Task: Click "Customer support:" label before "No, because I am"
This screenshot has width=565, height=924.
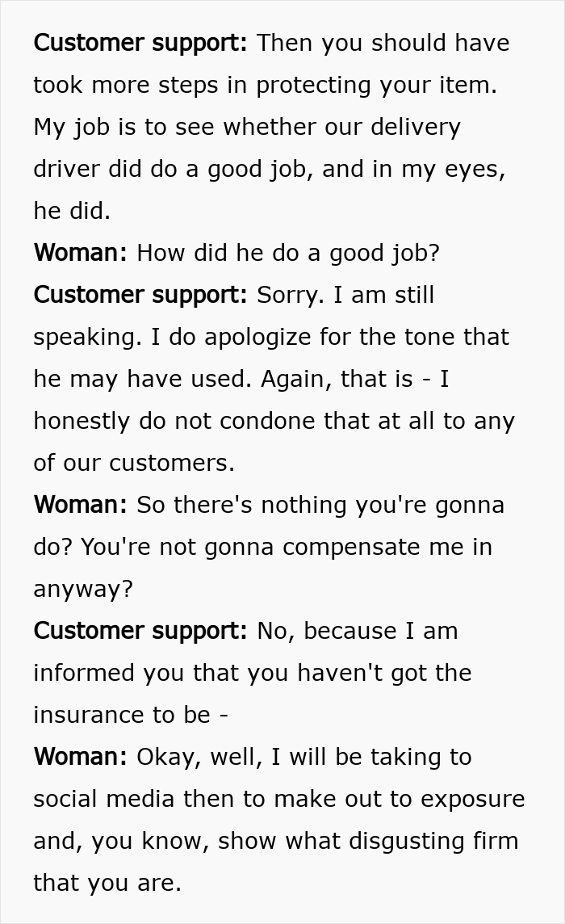Action: tap(140, 631)
